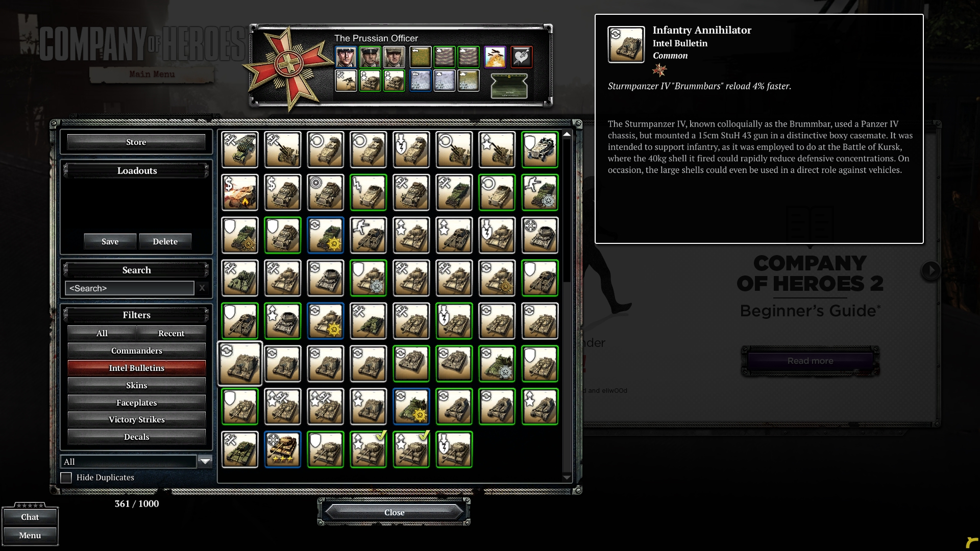Click the yellow camouflage skin slot icon
Viewport: 980px width, 551px height.
(x=420, y=57)
